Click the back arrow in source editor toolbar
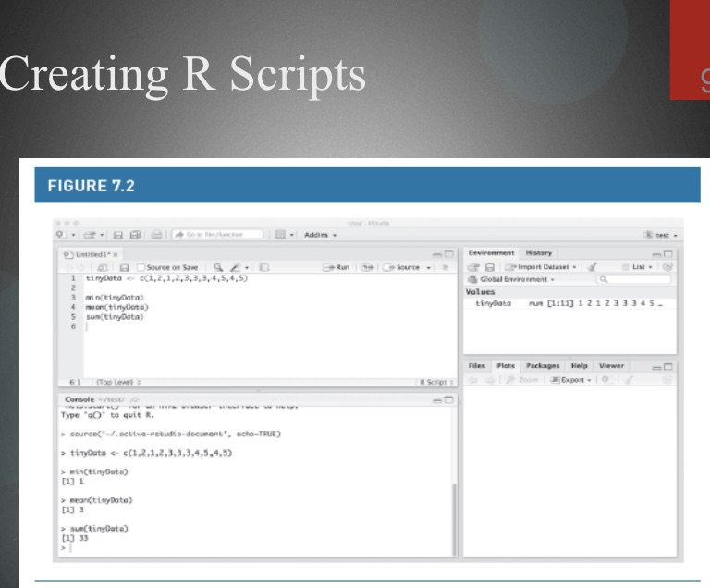The width and height of the screenshot is (710, 588). coord(68,268)
